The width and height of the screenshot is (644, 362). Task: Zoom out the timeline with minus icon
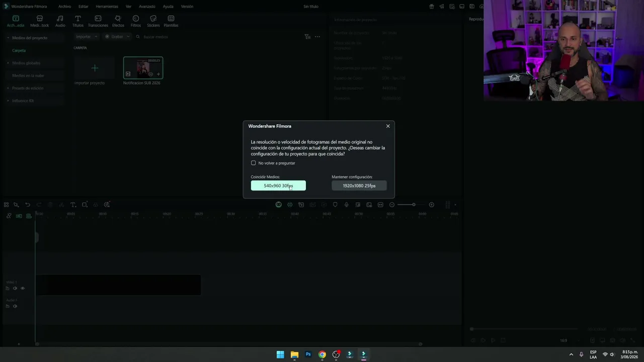(x=392, y=205)
